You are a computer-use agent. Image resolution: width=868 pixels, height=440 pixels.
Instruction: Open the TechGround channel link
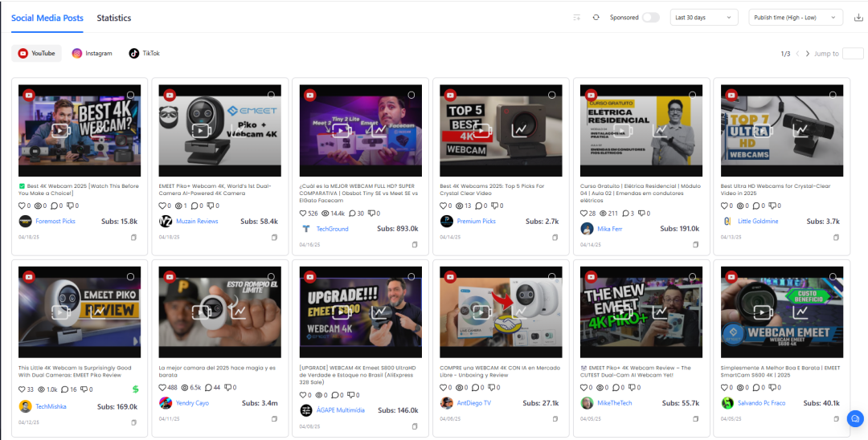point(332,228)
